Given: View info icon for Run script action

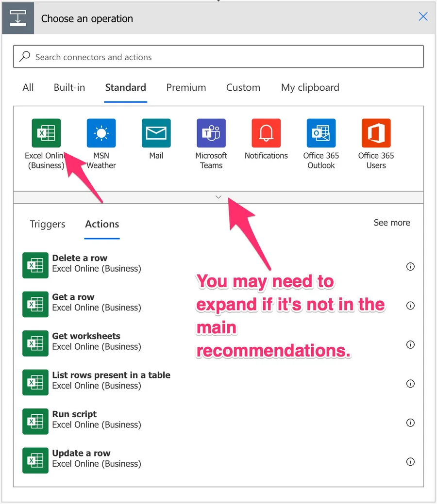Looking at the screenshot, I should pyautogui.click(x=410, y=423).
